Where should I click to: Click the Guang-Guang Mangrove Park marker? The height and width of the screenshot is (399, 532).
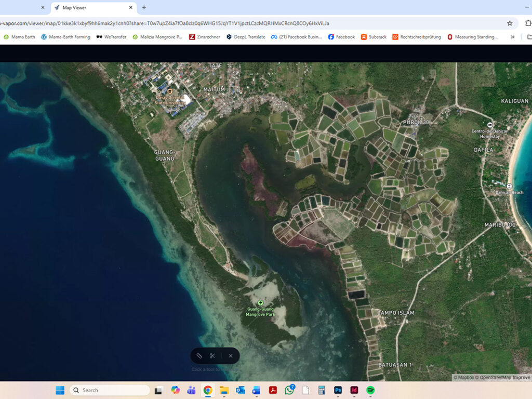click(x=260, y=303)
